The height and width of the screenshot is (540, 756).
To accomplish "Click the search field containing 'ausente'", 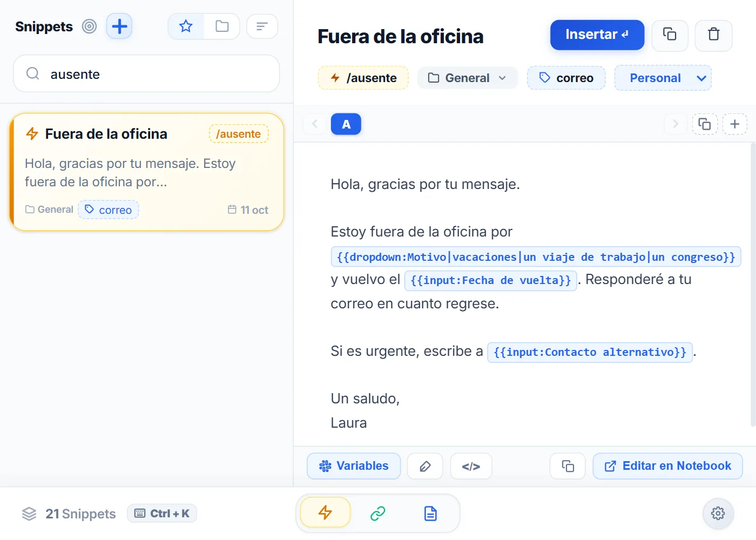I will click(x=146, y=73).
